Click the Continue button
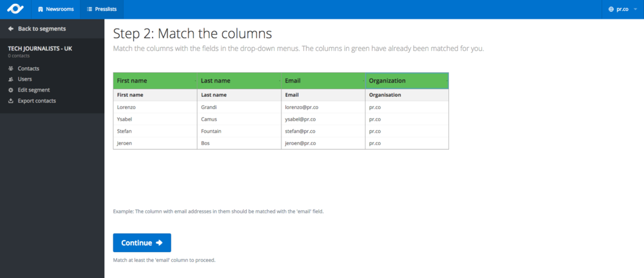 [142, 243]
